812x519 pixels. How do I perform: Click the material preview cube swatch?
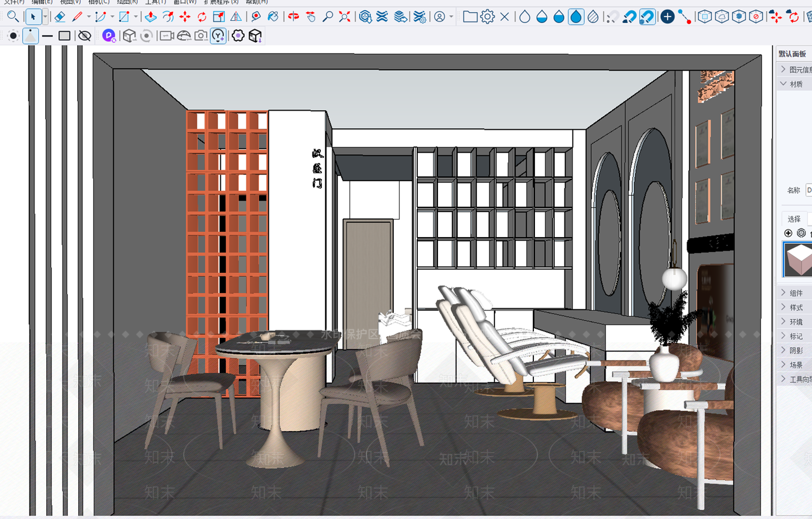tap(798, 259)
